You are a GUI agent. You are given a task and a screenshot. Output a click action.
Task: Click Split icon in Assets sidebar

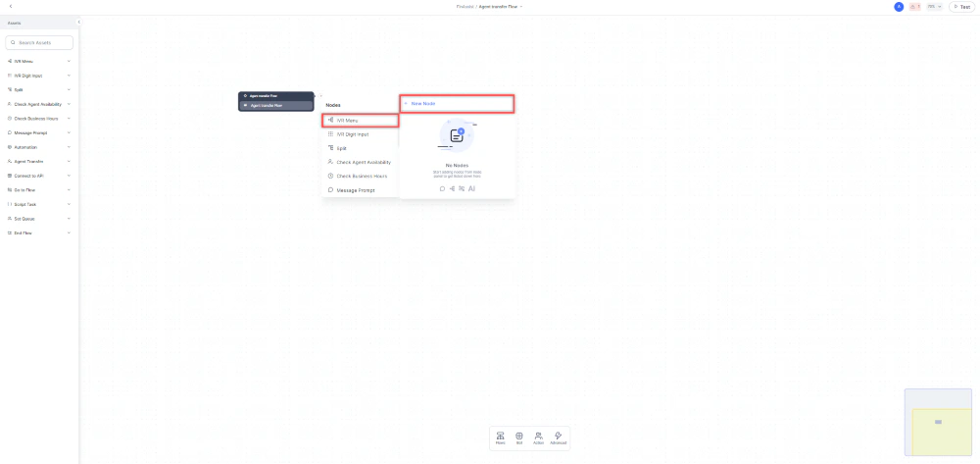click(10, 90)
